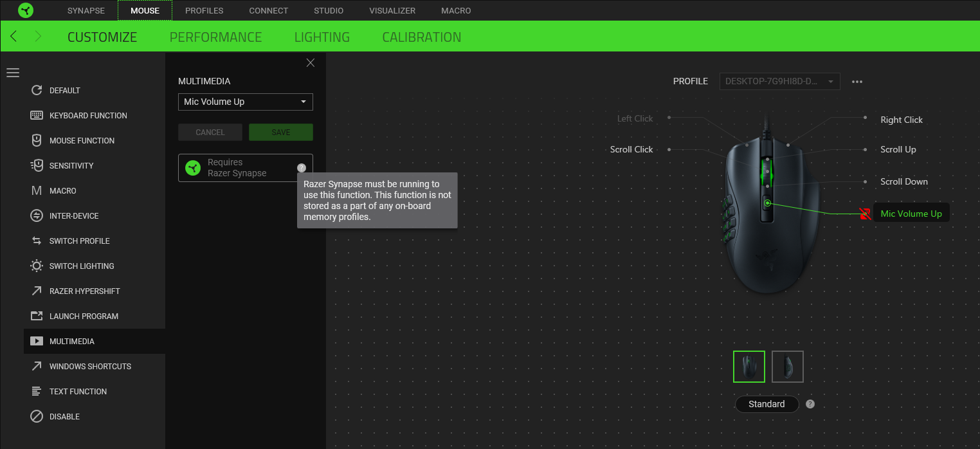Select the CUSTOMIZE sub-tab
Image resolution: width=980 pixels, height=449 pixels.
pos(102,37)
